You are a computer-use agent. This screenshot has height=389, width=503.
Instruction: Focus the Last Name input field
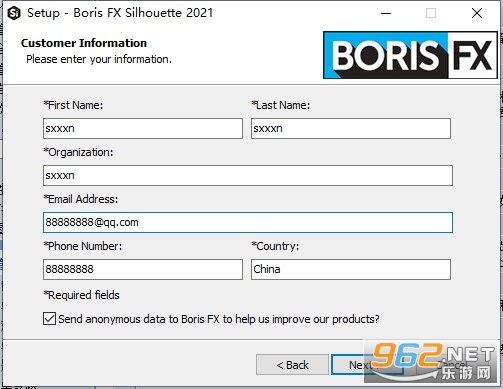[351, 128]
